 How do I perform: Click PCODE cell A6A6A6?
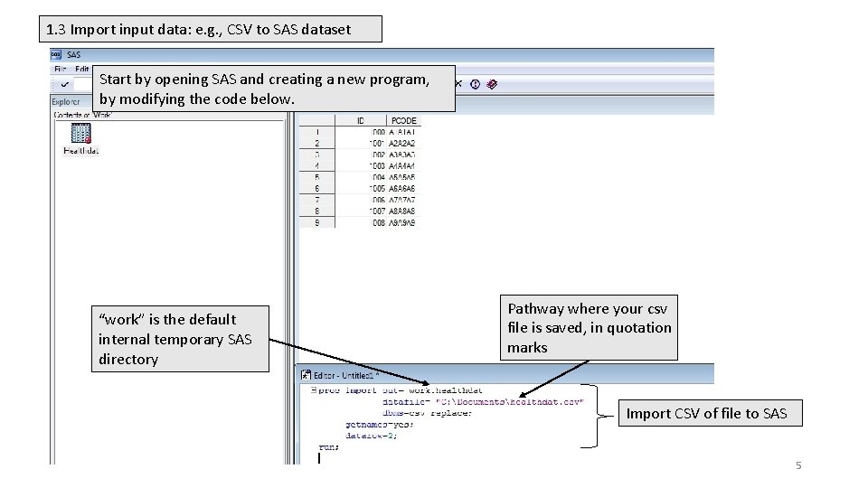[x=401, y=189]
